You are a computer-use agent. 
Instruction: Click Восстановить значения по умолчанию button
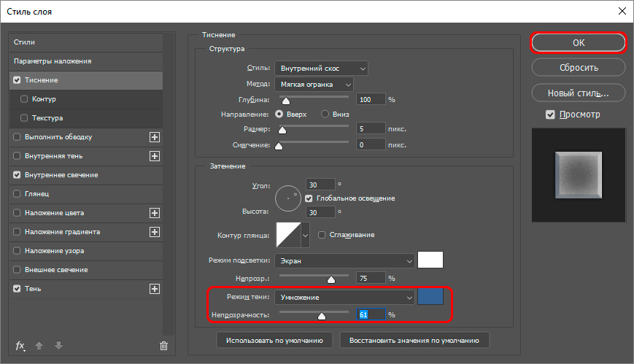pyautogui.click(x=414, y=341)
